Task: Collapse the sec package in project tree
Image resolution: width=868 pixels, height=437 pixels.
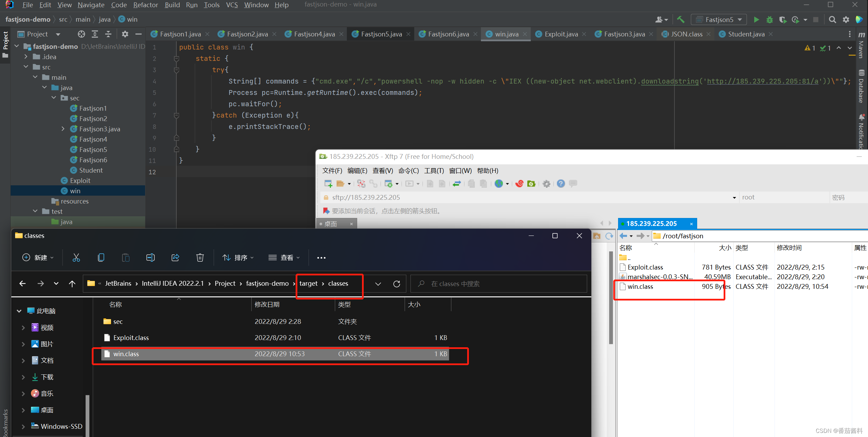Action: [54, 98]
